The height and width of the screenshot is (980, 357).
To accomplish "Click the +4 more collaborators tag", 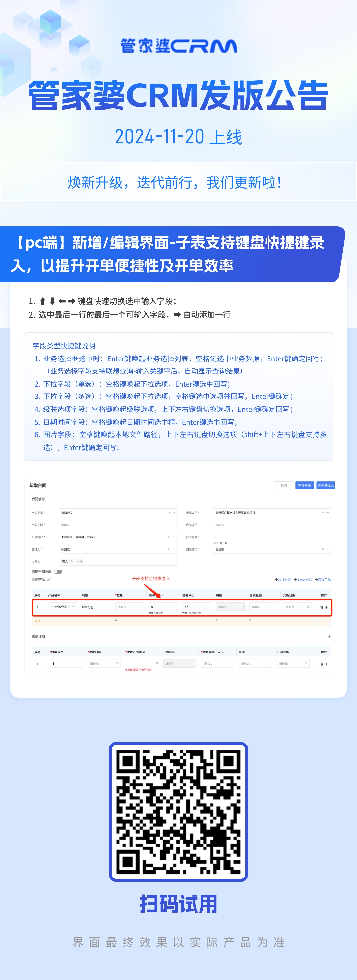I will (80, 561).
